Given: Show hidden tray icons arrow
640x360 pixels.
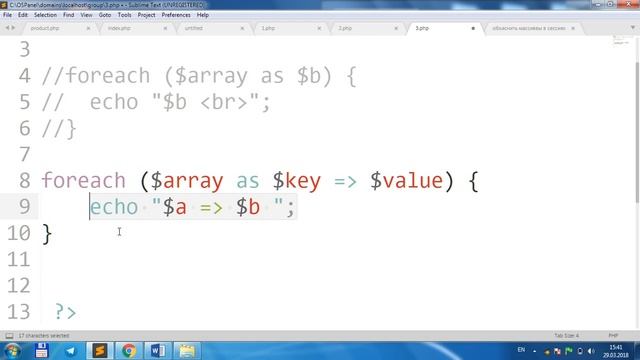Looking at the screenshot, I should [x=535, y=351].
